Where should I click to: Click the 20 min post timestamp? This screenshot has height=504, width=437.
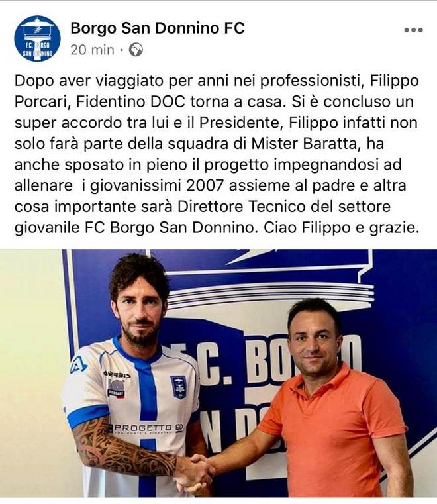click(92, 50)
